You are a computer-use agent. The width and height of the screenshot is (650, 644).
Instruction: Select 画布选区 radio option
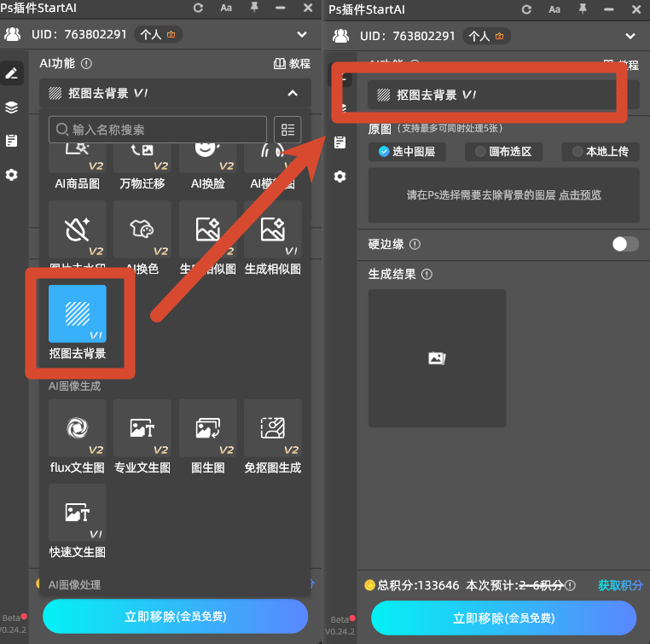click(x=503, y=152)
